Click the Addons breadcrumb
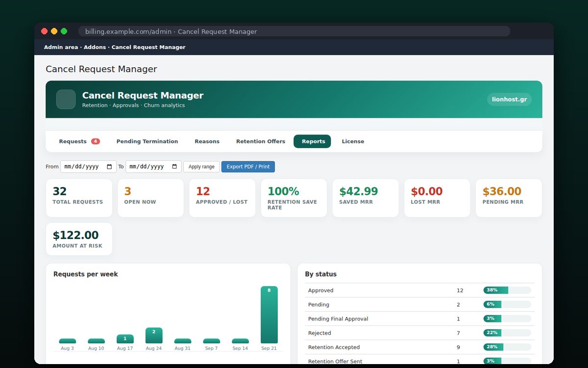The image size is (588, 368). (x=95, y=47)
